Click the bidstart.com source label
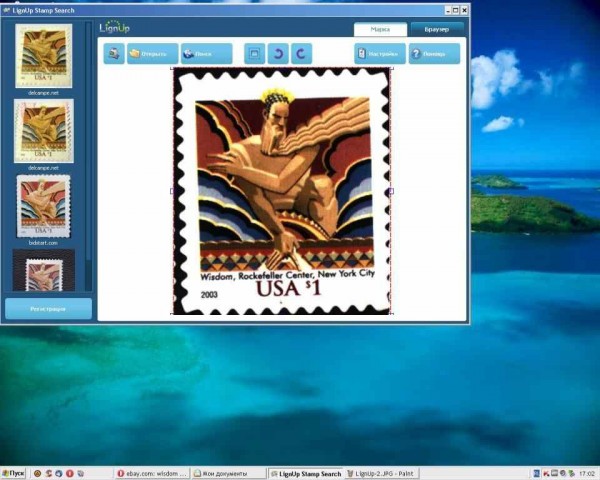Viewport: 600px width, 480px height. pos(43,243)
